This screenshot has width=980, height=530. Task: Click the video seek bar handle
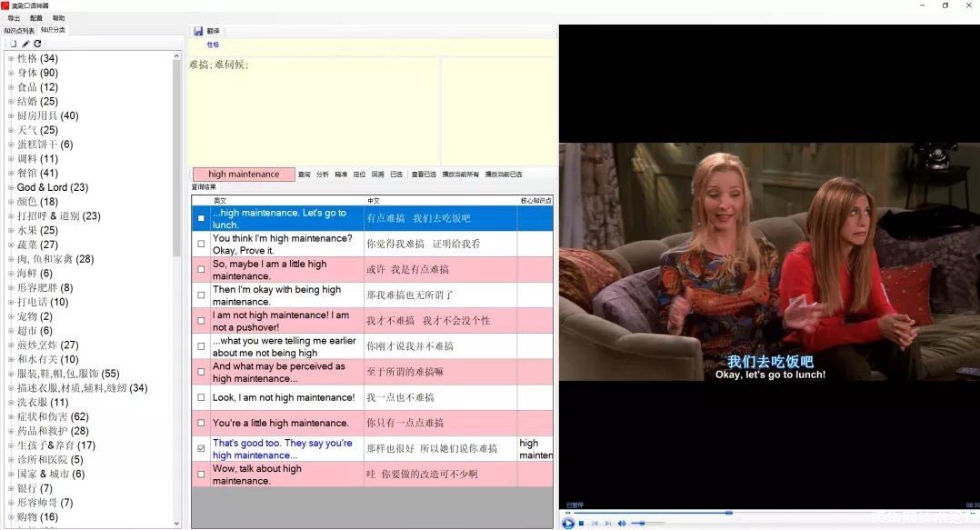pyautogui.click(x=729, y=513)
